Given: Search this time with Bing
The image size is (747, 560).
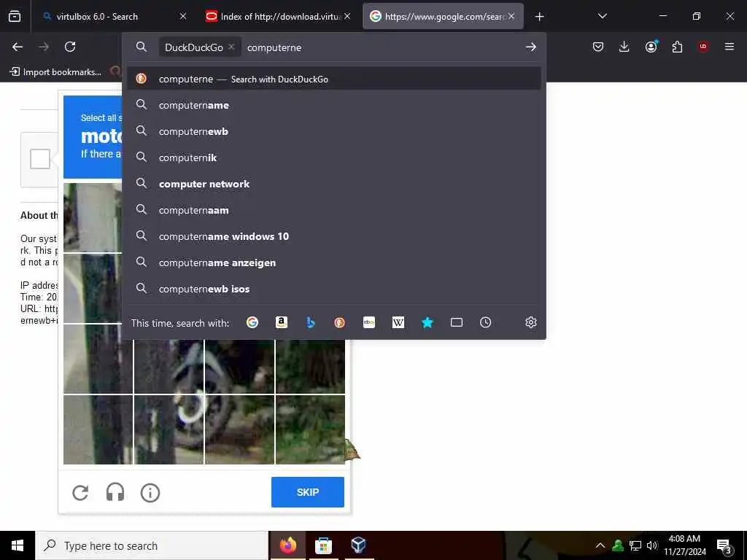Looking at the screenshot, I should (x=311, y=322).
